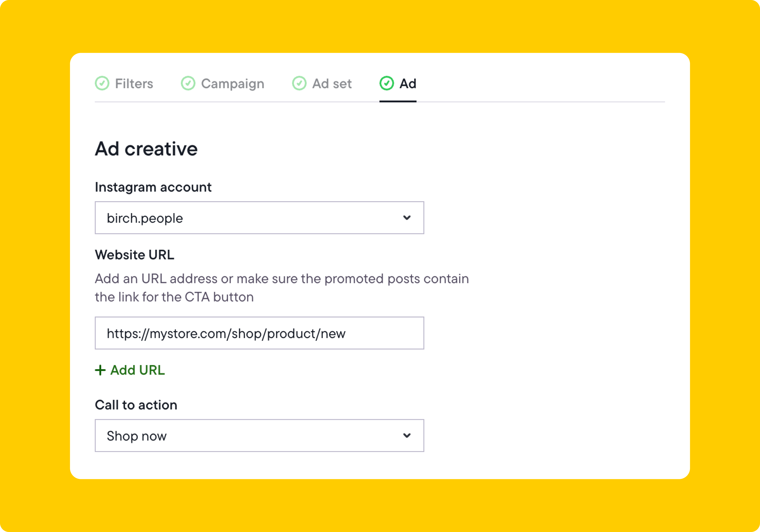Click the Website URL label

(x=135, y=255)
